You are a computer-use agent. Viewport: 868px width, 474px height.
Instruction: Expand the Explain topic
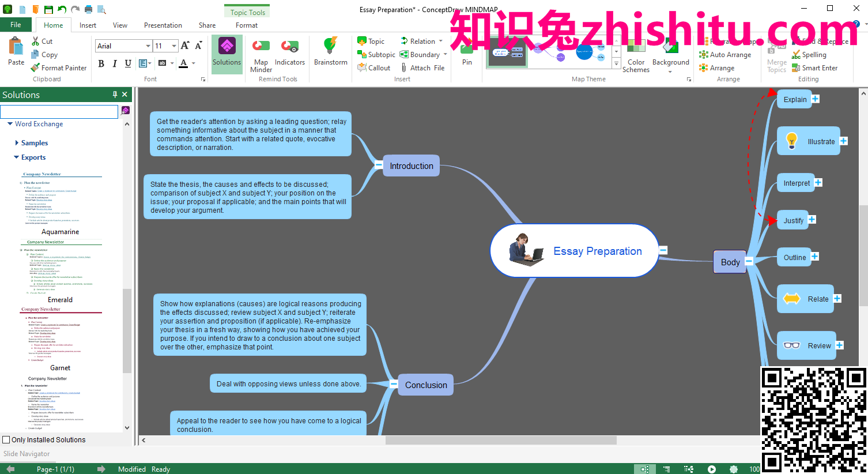[x=816, y=99]
